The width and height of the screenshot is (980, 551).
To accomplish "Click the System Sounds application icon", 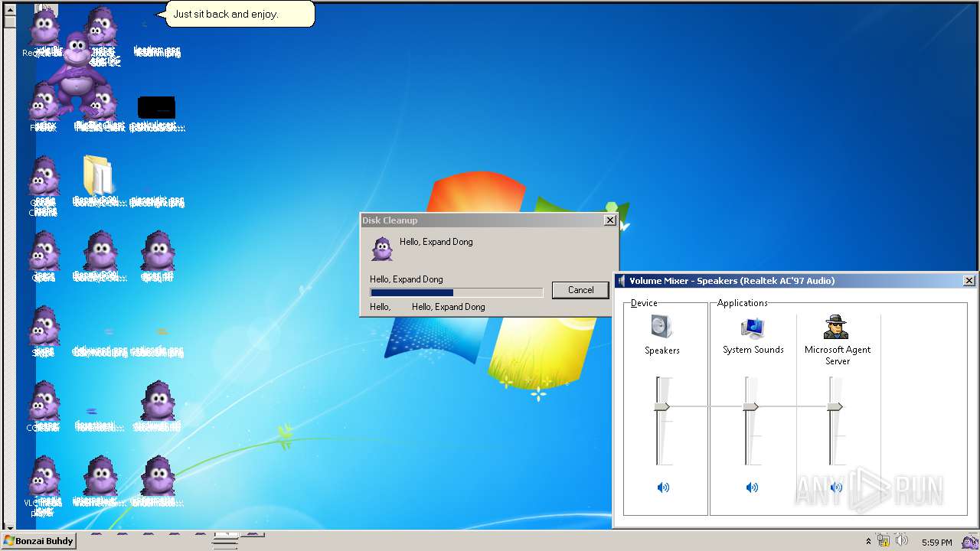I will (753, 328).
